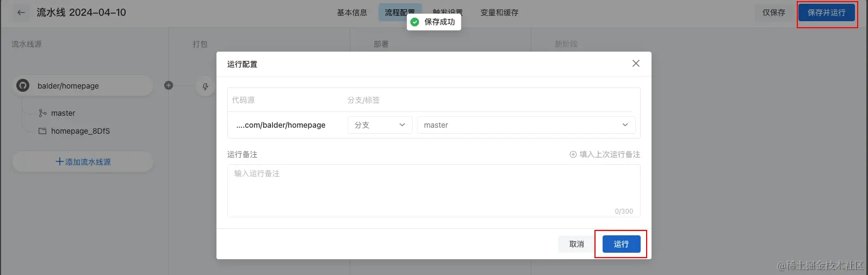Click the plus-circle icon next to 填入上次运行备注

tap(573, 154)
